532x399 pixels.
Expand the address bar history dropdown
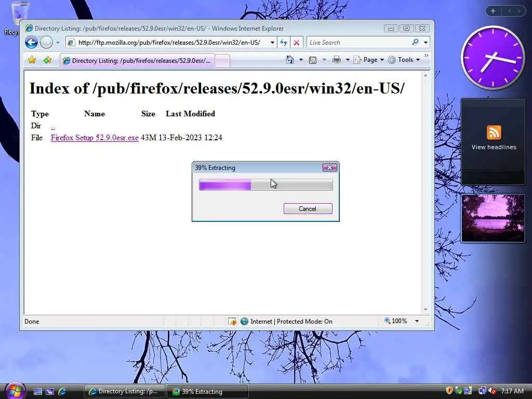coord(272,43)
